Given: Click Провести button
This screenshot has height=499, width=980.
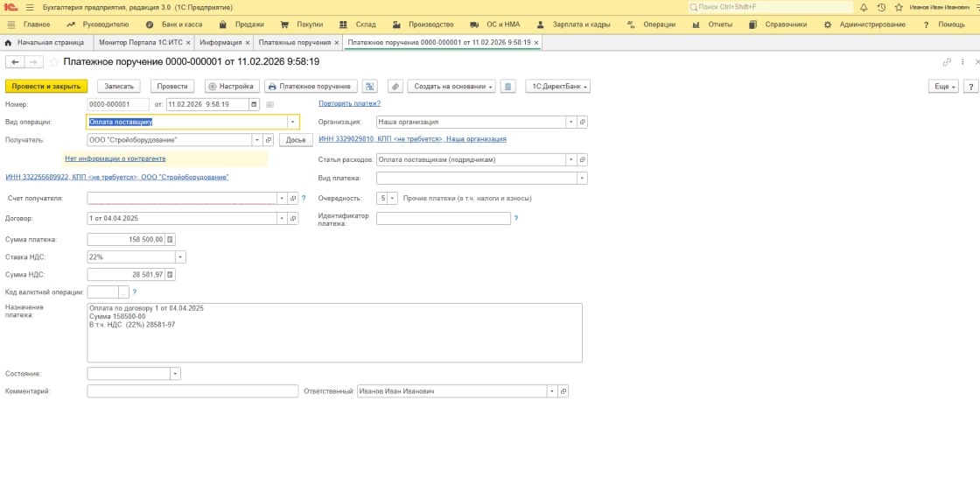Looking at the screenshot, I should click(172, 87).
